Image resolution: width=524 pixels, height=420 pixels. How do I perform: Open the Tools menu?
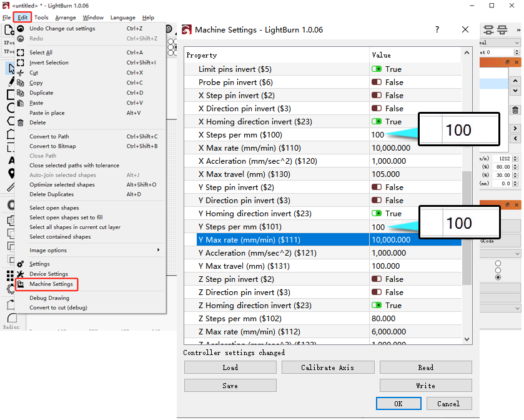point(41,17)
